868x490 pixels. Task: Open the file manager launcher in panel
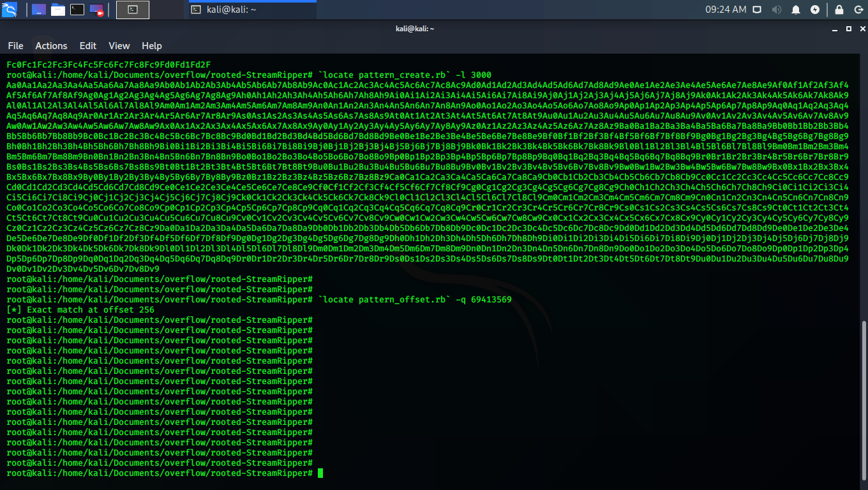(x=58, y=10)
